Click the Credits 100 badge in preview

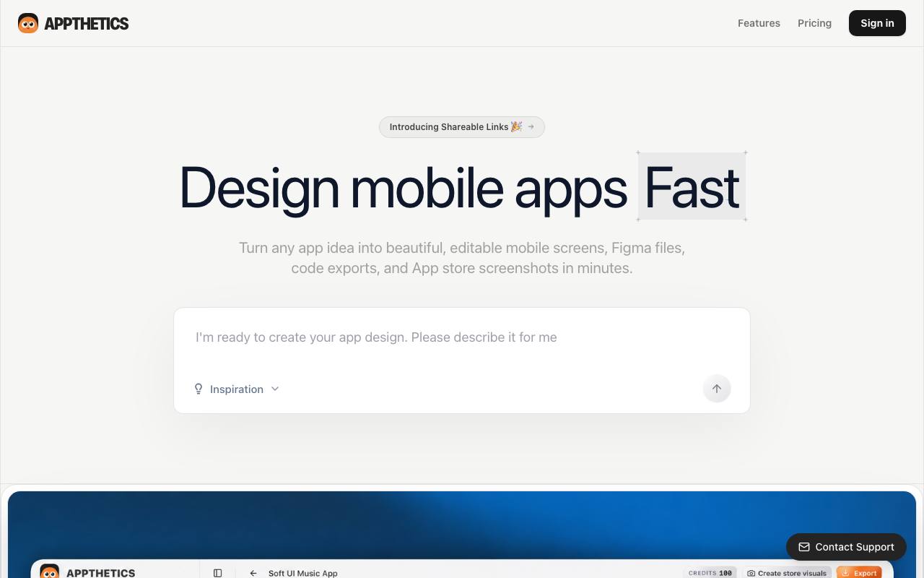[710, 573]
